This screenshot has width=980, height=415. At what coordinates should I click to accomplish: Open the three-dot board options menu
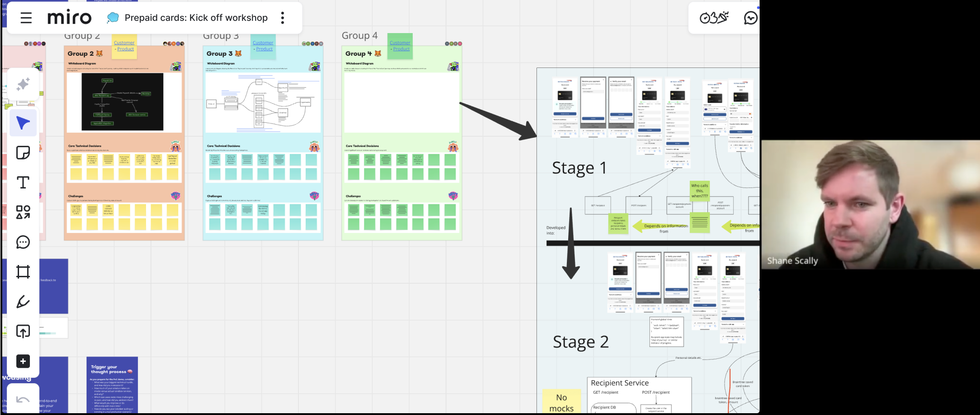(x=283, y=18)
